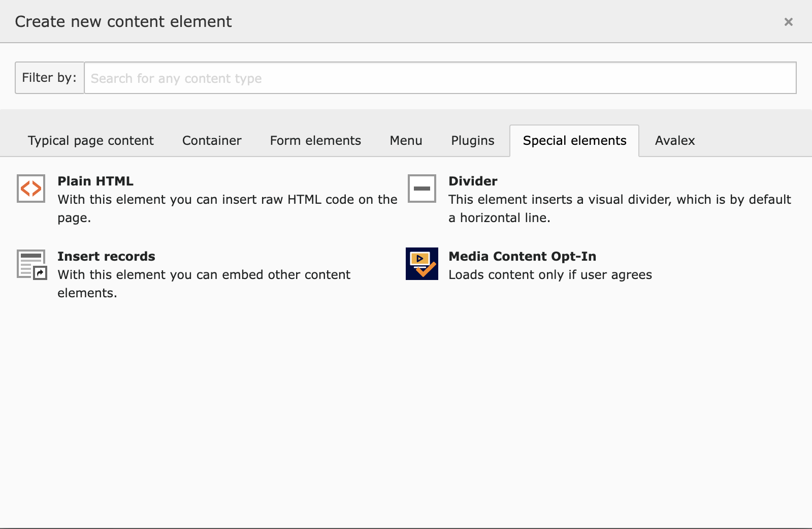The width and height of the screenshot is (812, 529).
Task: Switch to the Menu tab
Action: (406, 141)
